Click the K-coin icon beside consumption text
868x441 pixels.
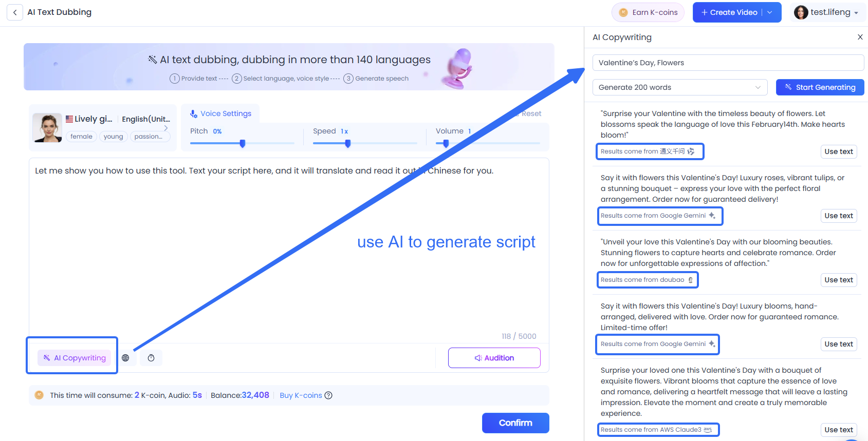pyautogui.click(x=39, y=395)
